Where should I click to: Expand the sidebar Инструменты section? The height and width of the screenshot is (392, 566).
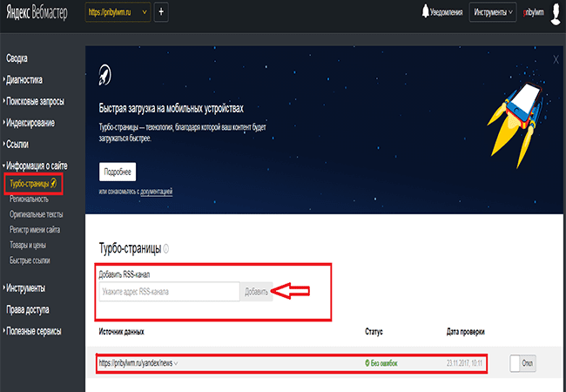pyautogui.click(x=25, y=288)
